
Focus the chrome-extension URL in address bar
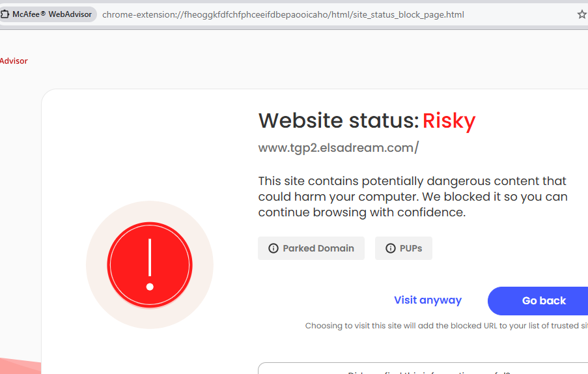283,14
